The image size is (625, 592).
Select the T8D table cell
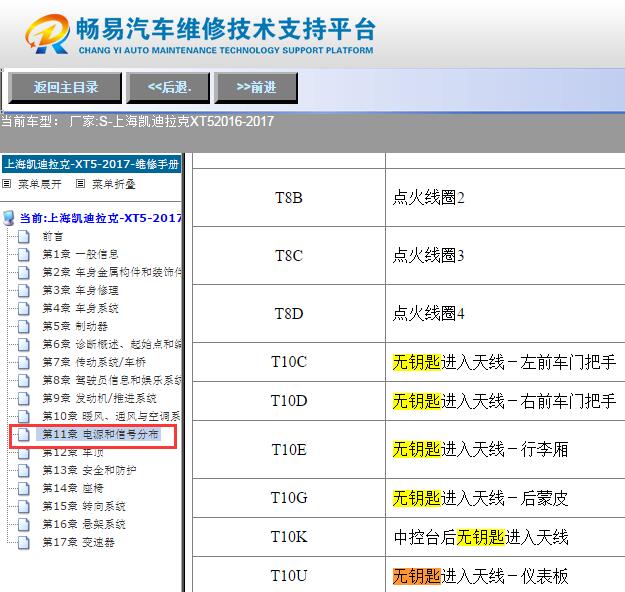(289, 313)
